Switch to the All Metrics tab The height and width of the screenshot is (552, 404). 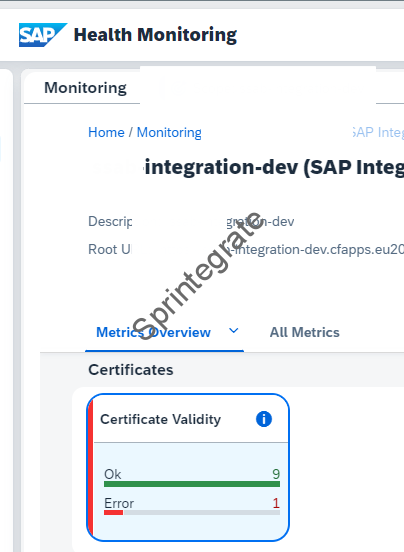pyautogui.click(x=304, y=332)
